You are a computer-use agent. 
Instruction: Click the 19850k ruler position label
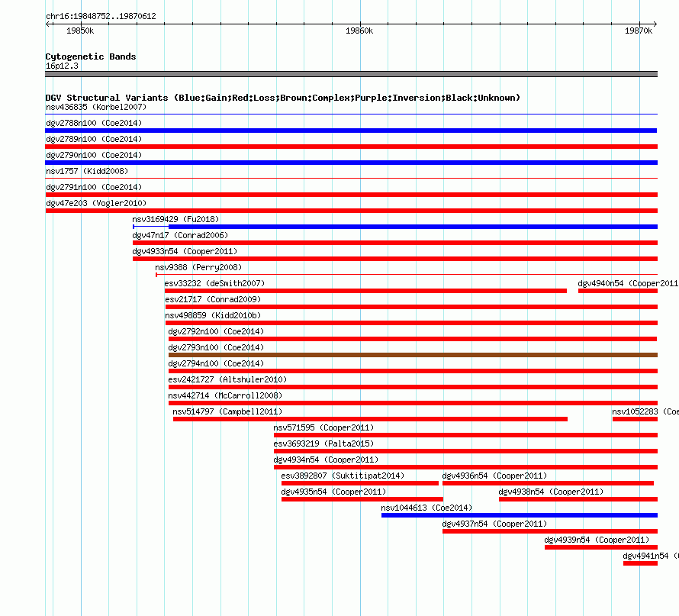pos(80,31)
